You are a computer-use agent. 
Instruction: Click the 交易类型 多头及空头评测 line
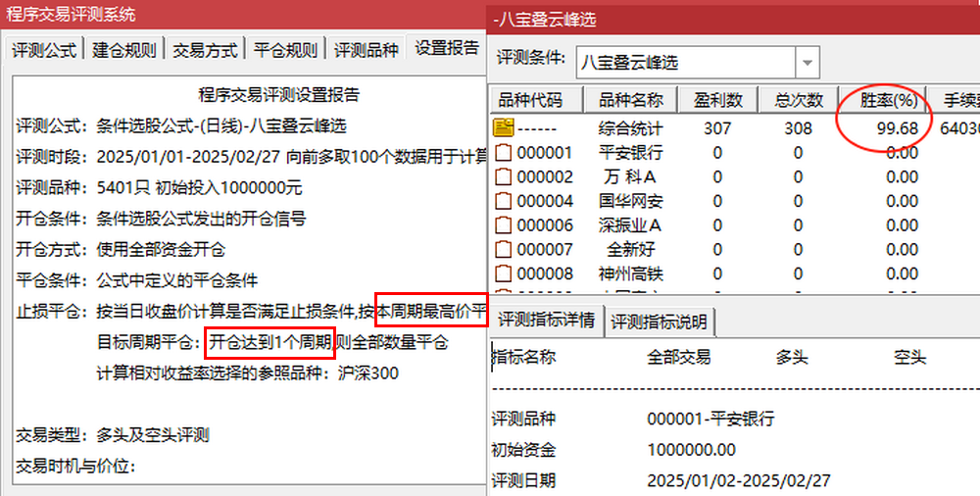(112, 434)
